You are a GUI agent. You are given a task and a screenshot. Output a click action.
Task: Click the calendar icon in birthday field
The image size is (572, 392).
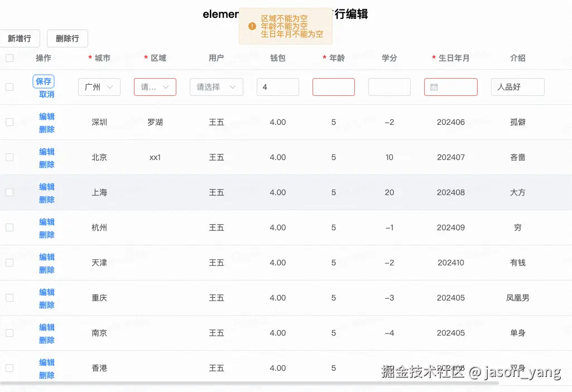coord(434,87)
